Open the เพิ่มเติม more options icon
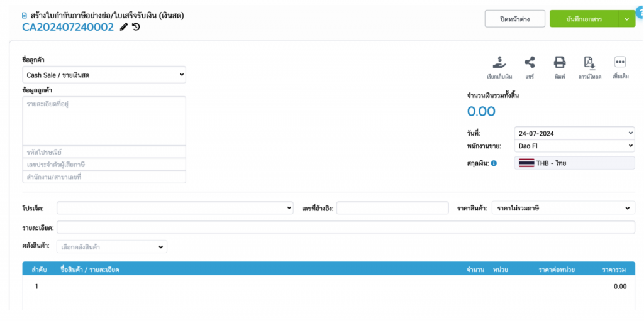644x321 pixels. (x=620, y=63)
